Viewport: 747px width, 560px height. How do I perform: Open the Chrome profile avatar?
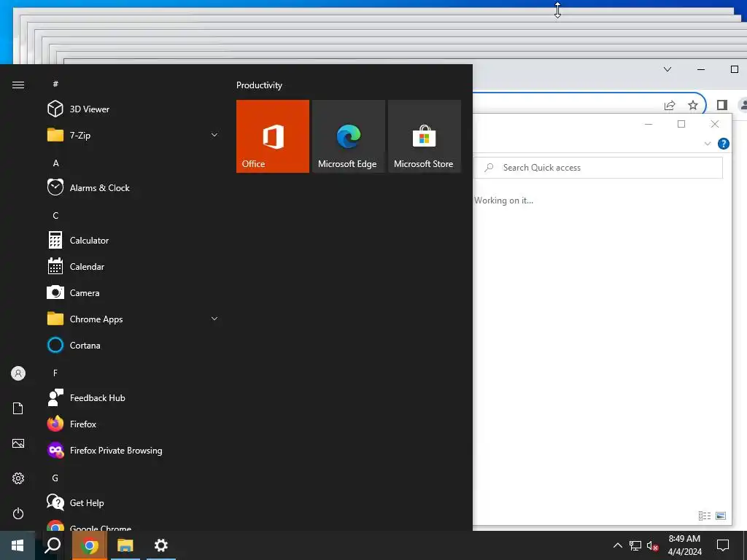(742, 105)
